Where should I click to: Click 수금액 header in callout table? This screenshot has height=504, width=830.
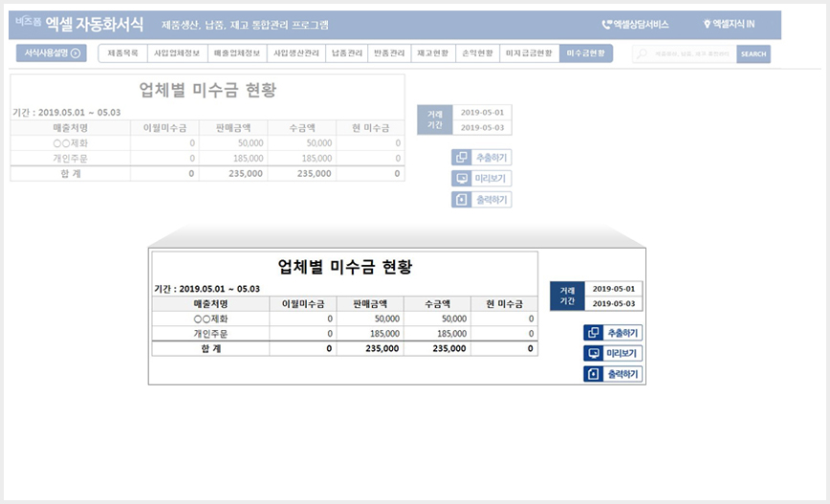pyautogui.click(x=437, y=304)
